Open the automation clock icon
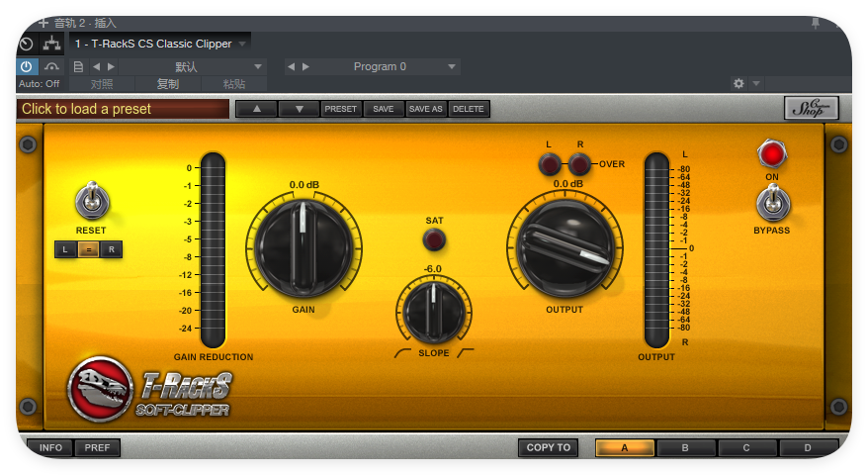The height and width of the screenshot is (475, 868). pyautogui.click(x=27, y=44)
